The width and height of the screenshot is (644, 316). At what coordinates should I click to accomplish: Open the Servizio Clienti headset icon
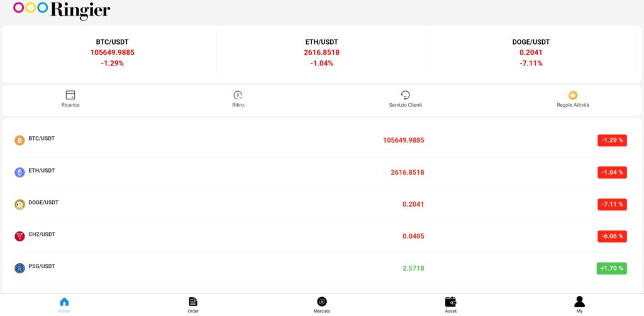[406, 95]
